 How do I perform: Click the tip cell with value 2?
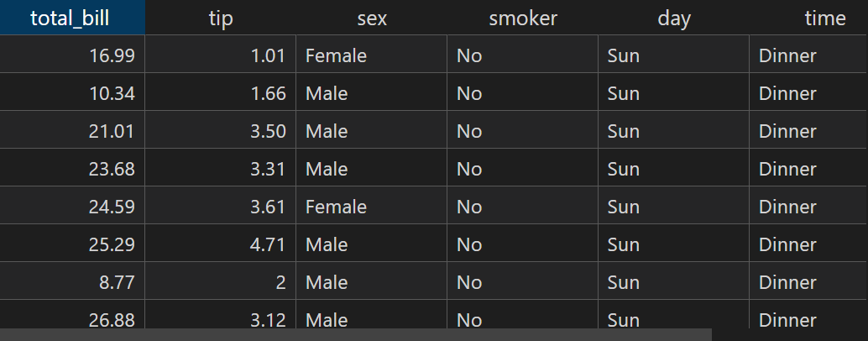point(220,281)
